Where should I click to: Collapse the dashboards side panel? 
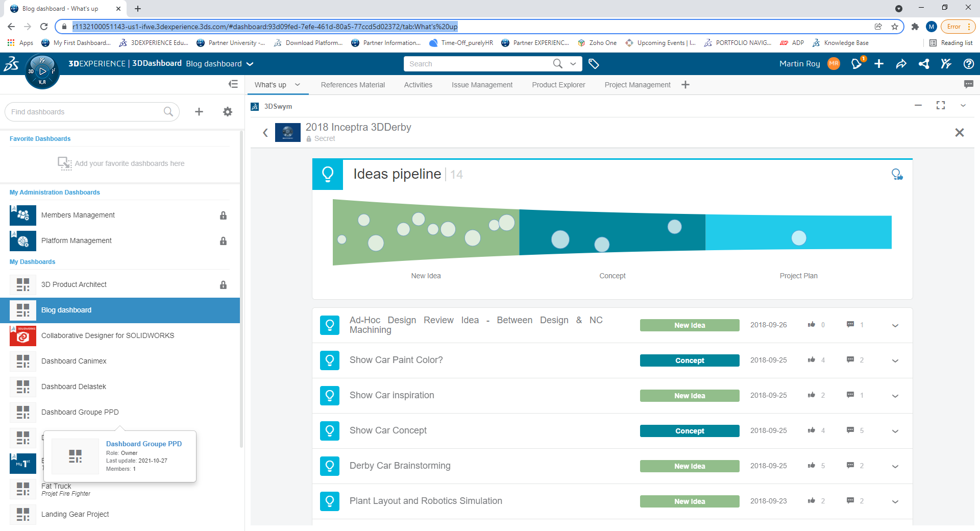pos(233,84)
